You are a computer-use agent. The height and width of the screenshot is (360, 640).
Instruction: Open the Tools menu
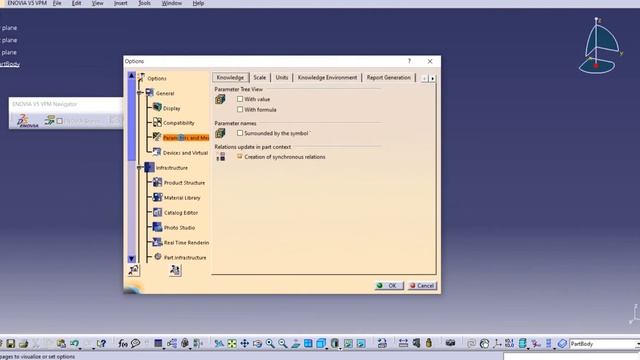click(144, 3)
